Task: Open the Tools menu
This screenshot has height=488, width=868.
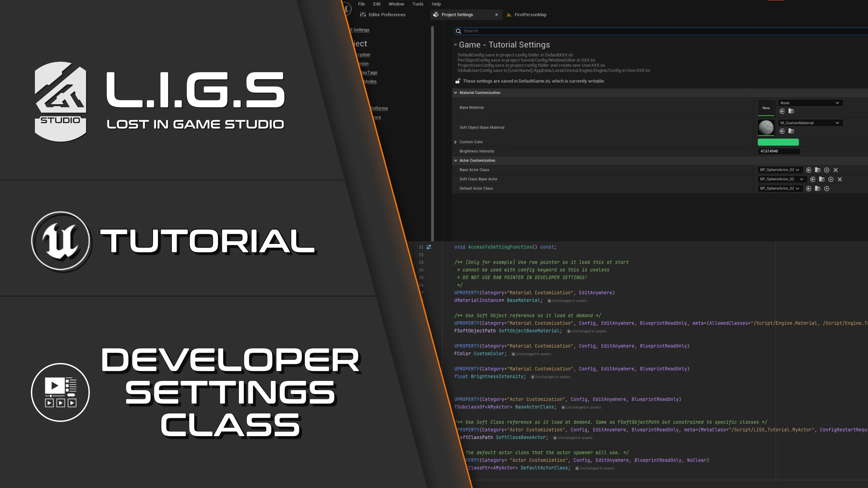Action: click(418, 4)
